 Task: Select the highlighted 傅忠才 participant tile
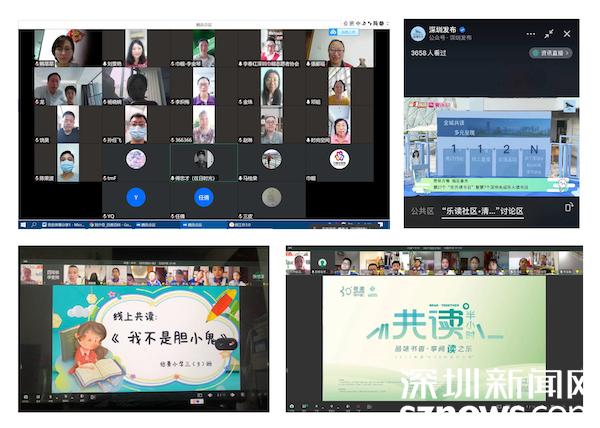click(x=203, y=160)
